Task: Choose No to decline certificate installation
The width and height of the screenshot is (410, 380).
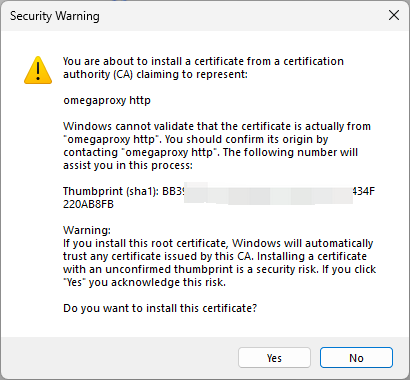Action: [x=356, y=358]
